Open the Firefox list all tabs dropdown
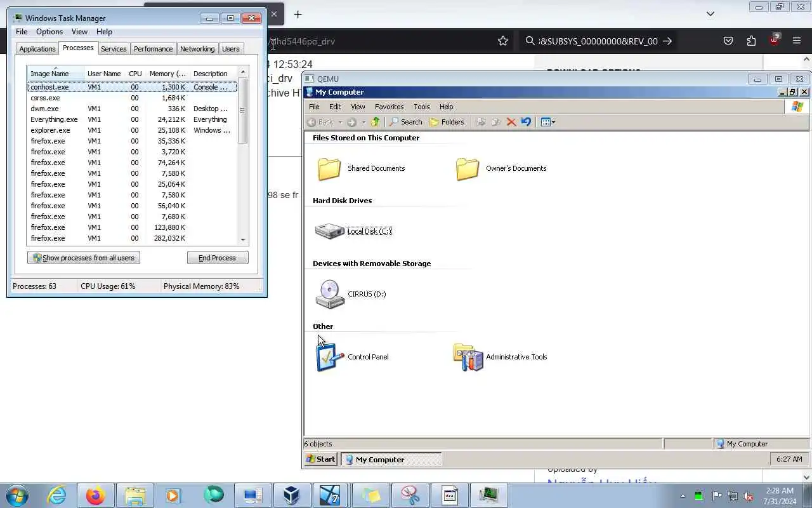This screenshot has width=812, height=508. [710, 14]
